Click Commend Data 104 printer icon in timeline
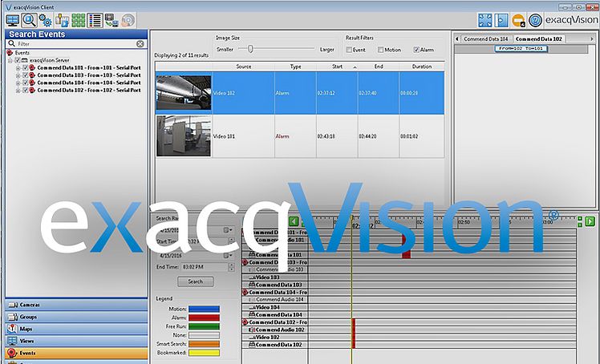The image size is (600, 364). tap(252, 314)
